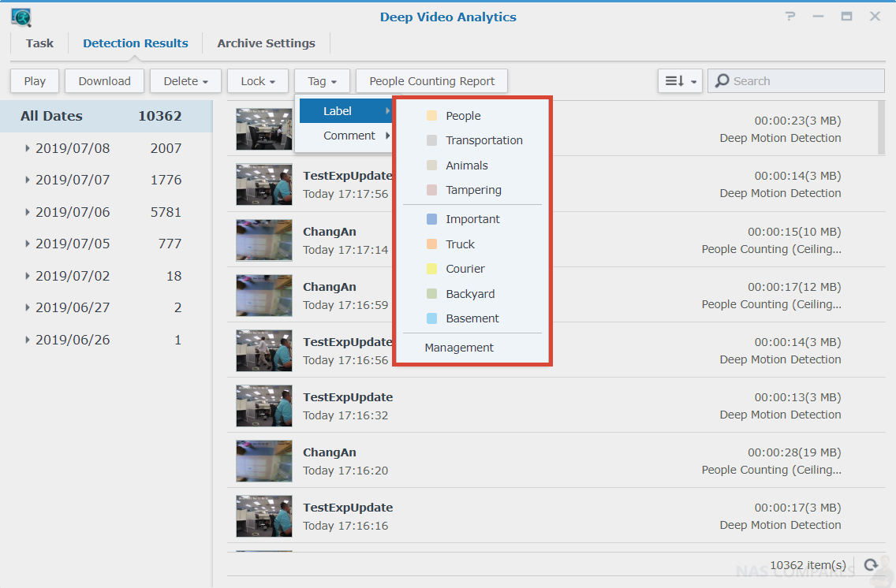896x588 pixels.
Task: Select the Comment submenu item
Action: [346, 136]
